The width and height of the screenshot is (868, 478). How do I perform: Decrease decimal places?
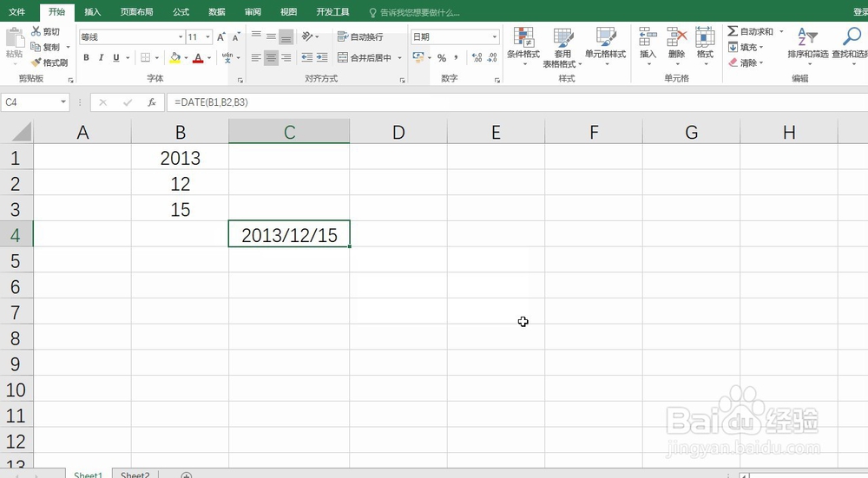coord(491,57)
